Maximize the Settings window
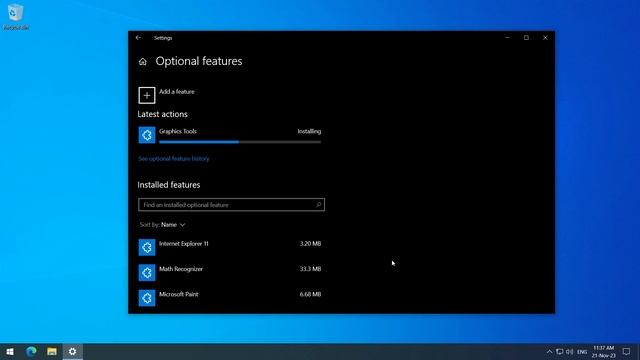This screenshot has width=640, height=360. [x=526, y=38]
